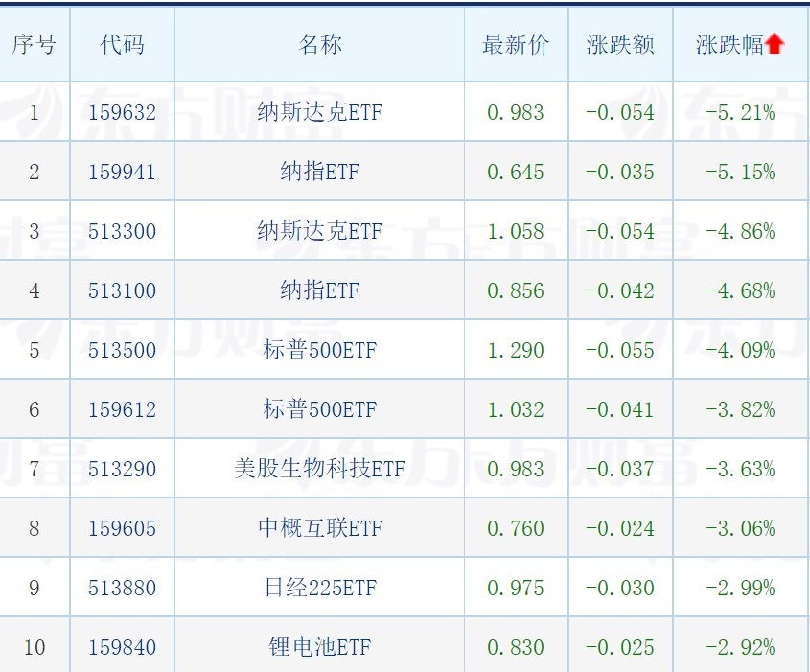Viewport: 810px width, 672px height.
Task: Open 纳斯达克ETF link in row 1
Action: click(x=319, y=113)
